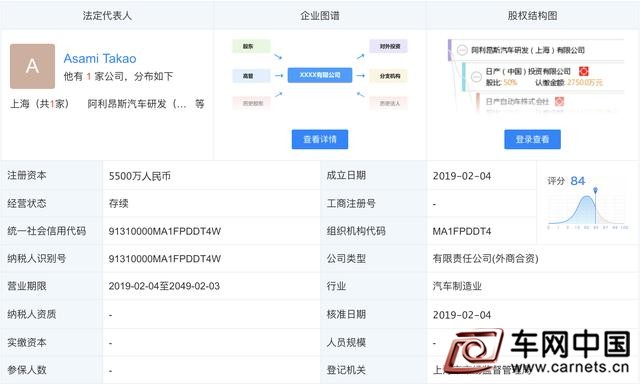Select the 对外投资 node in the enterprise graph
This screenshot has height=384, width=640.
coord(389,46)
